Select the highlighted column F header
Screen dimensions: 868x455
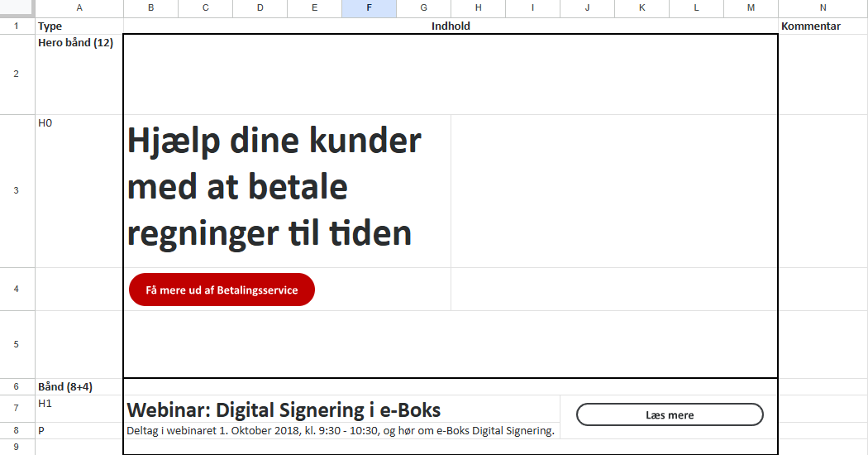369,8
